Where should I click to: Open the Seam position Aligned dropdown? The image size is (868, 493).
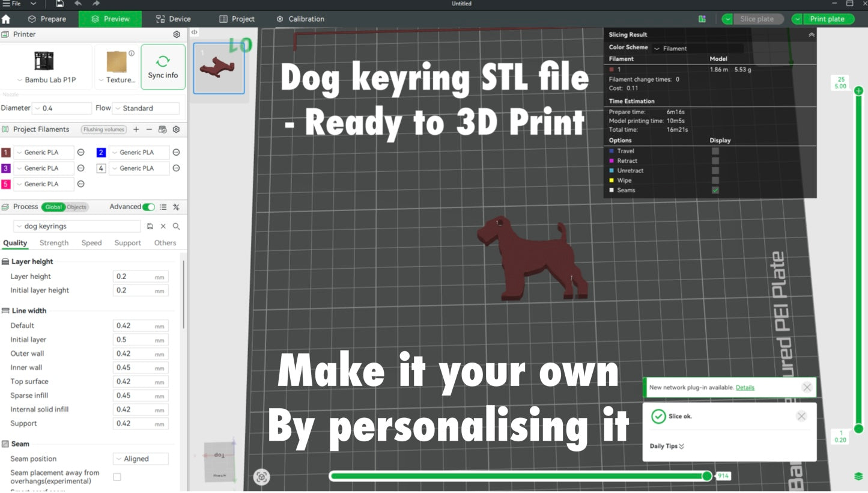point(141,459)
